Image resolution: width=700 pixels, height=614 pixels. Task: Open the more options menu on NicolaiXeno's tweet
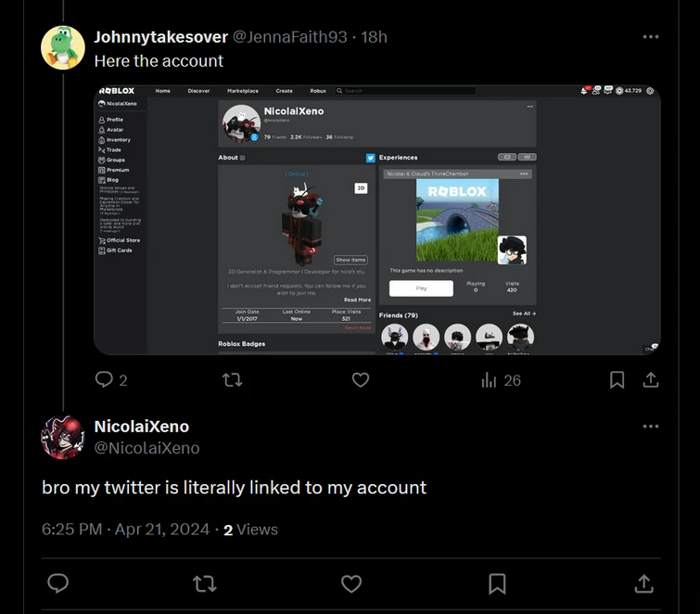pos(651,427)
